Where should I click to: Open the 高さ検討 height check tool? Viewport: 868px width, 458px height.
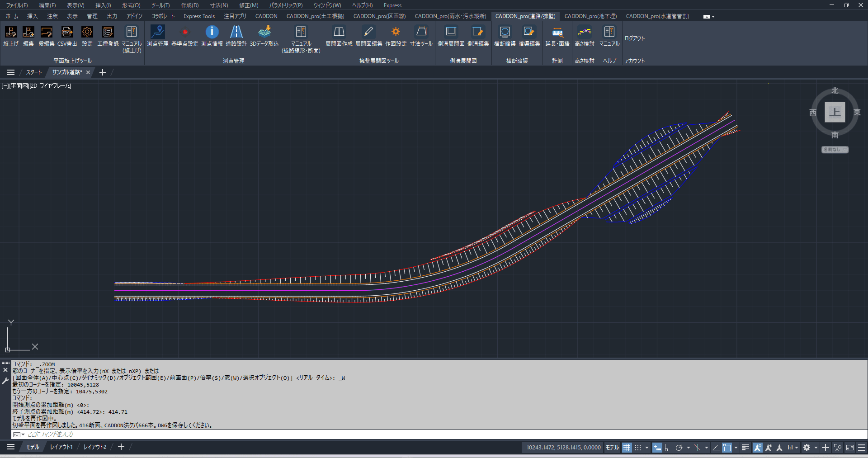click(584, 36)
